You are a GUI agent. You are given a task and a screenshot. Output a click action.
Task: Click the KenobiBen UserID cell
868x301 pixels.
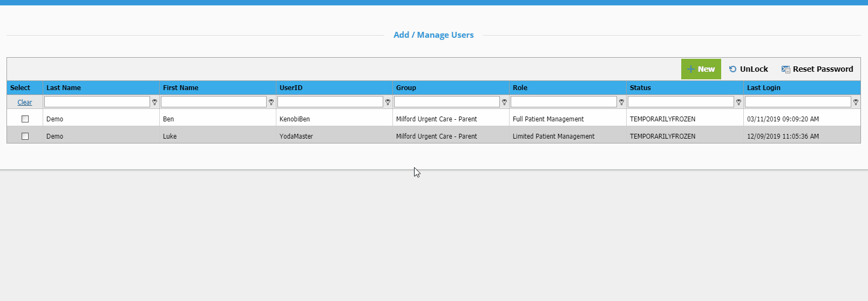[x=295, y=119]
